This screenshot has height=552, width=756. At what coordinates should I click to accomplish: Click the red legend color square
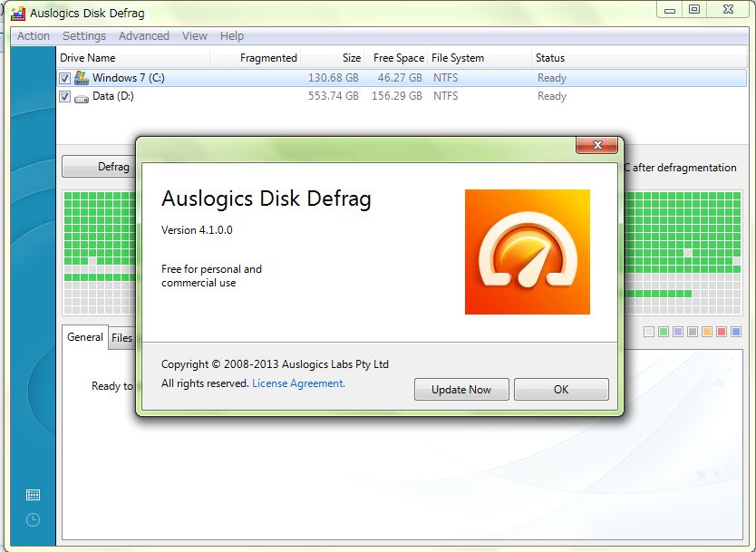click(722, 333)
